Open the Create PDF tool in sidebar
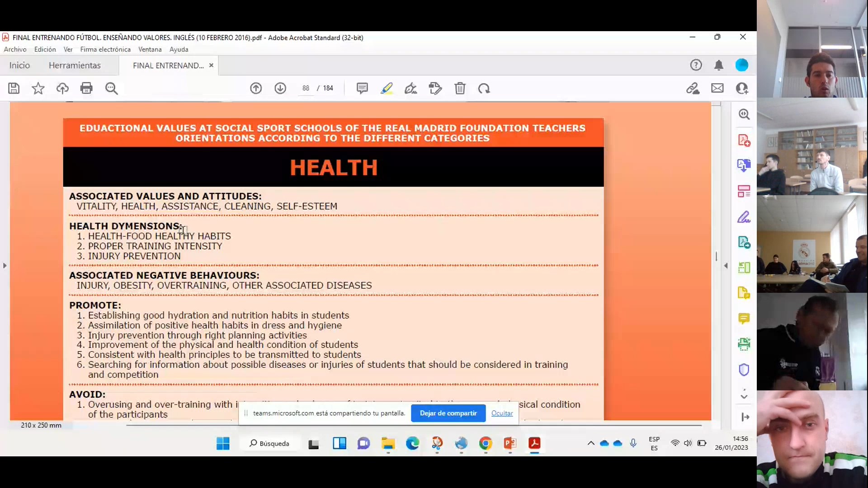The image size is (868, 488). (744, 140)
